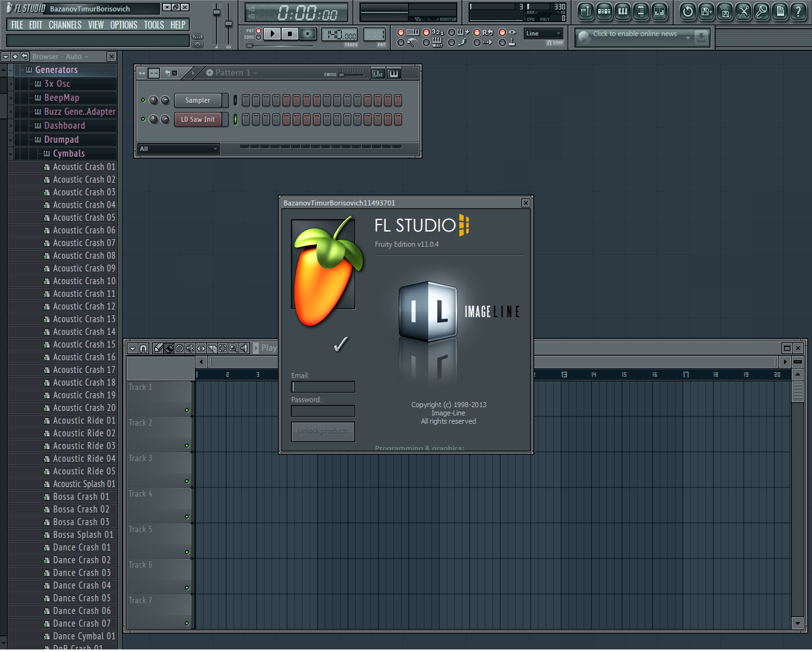
Task: Open the playlist options menu arrow
Action: coord(133,348)
